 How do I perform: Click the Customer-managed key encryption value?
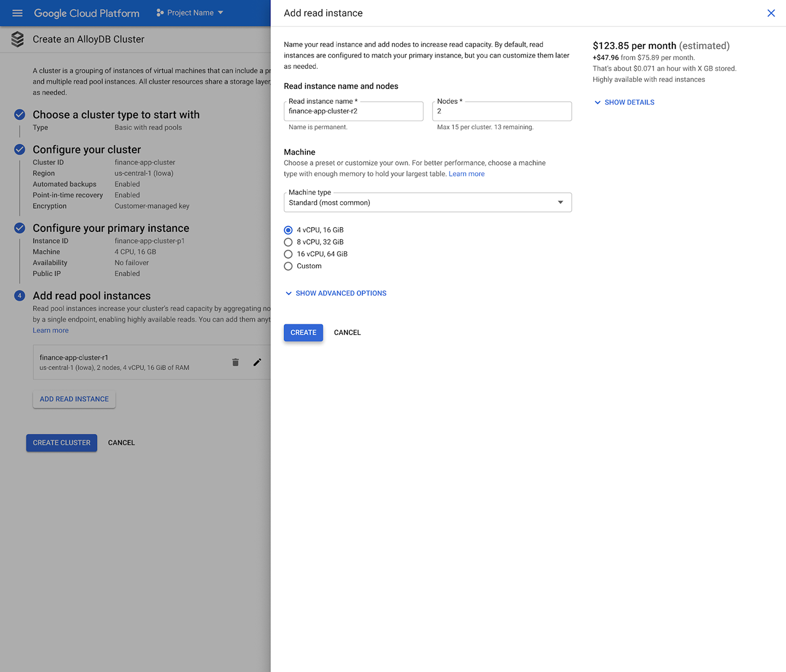tap(152, 206)
